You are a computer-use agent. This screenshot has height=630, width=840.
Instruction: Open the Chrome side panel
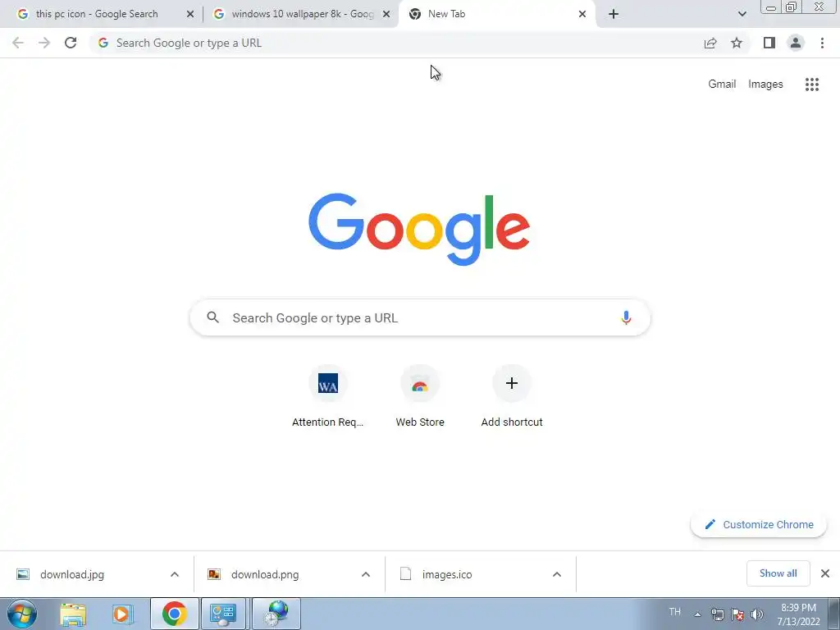pos(769,43)
